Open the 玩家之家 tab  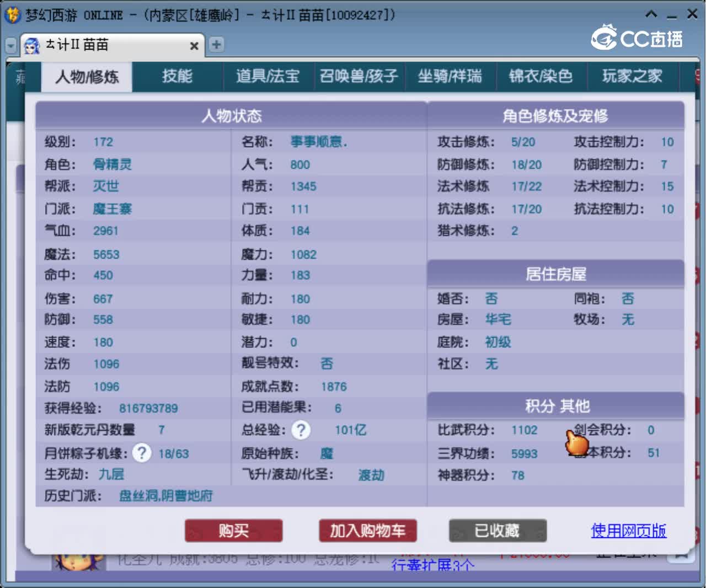(632, 76)
